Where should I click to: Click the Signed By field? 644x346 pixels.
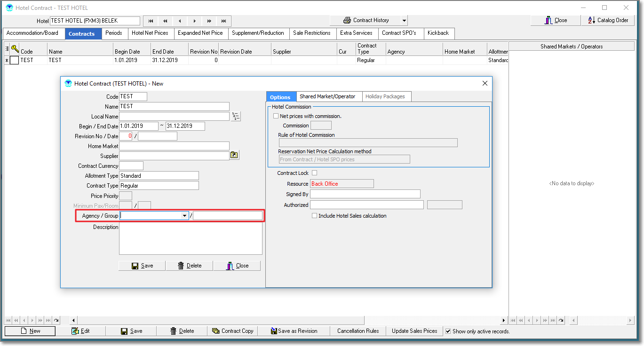point(365,194)
